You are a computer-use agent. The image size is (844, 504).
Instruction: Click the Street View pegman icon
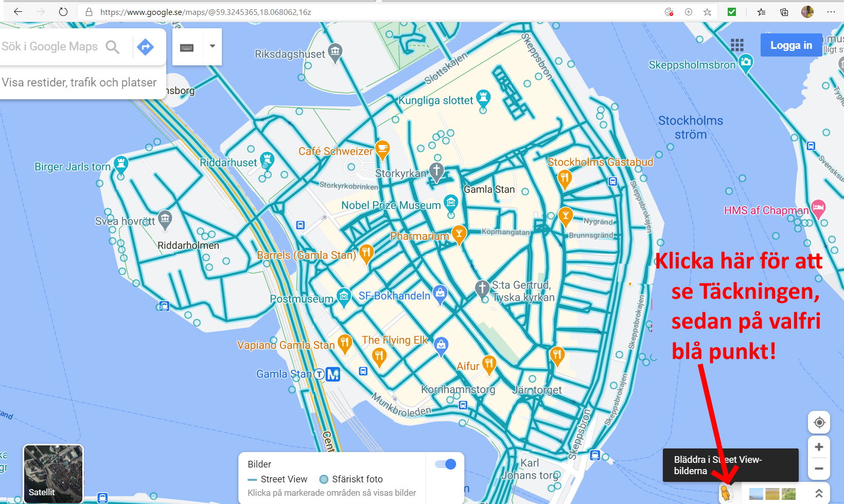coord(726,493)
